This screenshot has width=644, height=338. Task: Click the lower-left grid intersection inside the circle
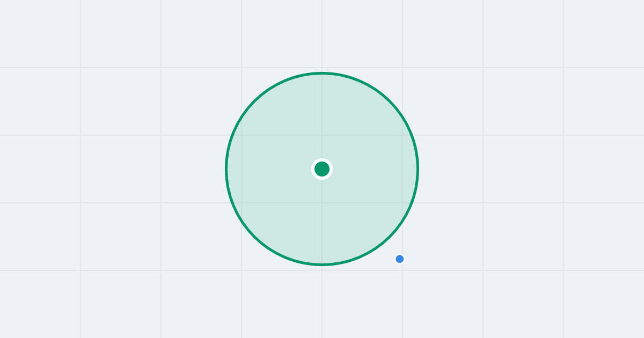241,203
